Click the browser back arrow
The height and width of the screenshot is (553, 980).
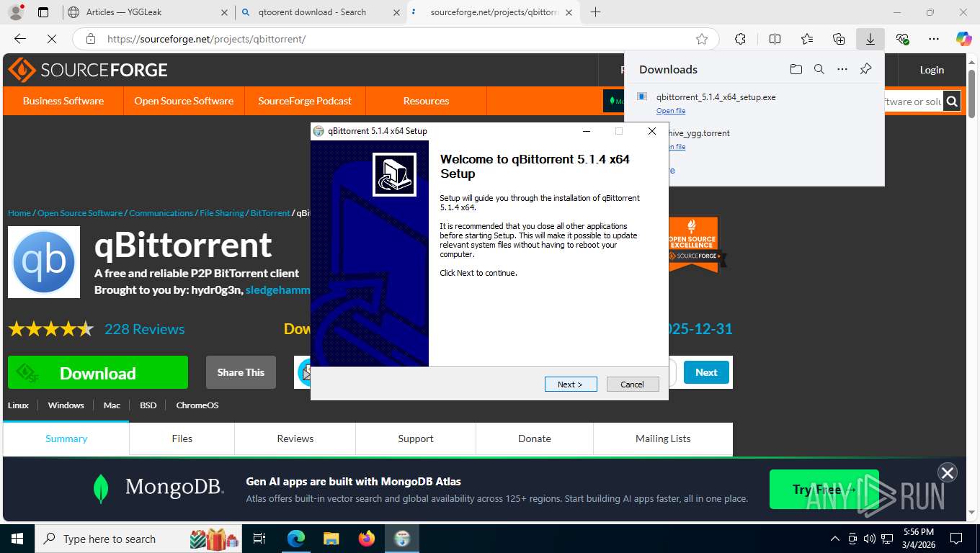click(x=20, y=39)
